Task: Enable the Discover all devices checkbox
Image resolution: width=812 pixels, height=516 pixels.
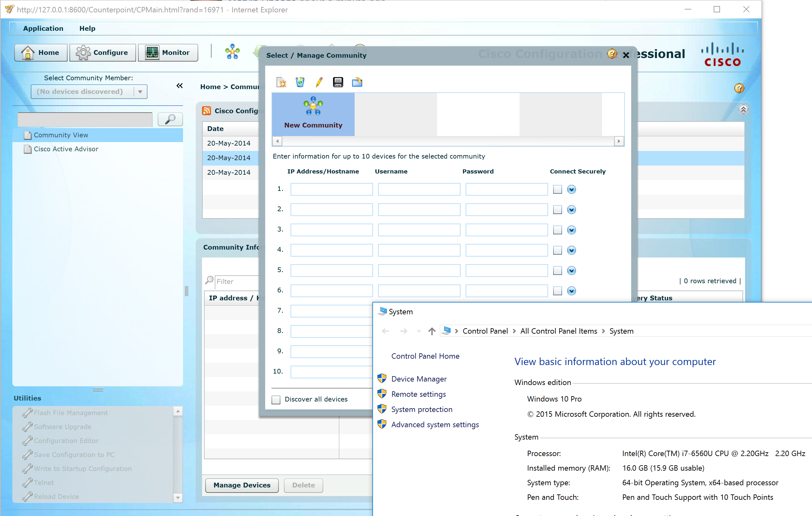Action: click(x=276, y=400)
